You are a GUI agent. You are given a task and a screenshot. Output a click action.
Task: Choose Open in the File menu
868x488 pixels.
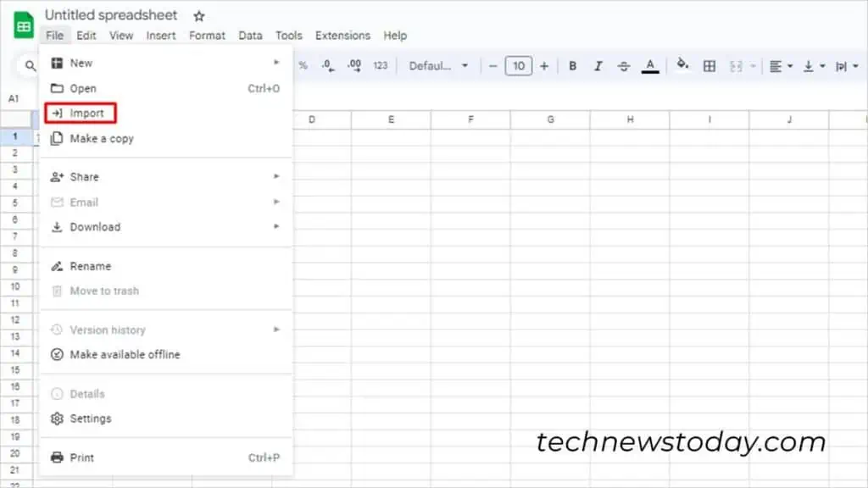pyautogui.click(x=165, y=88)
